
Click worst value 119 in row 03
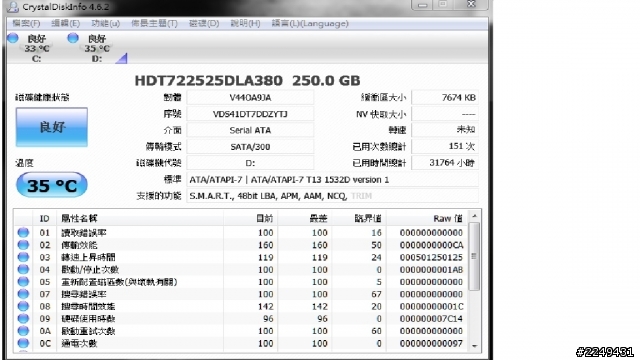point(320,257)
